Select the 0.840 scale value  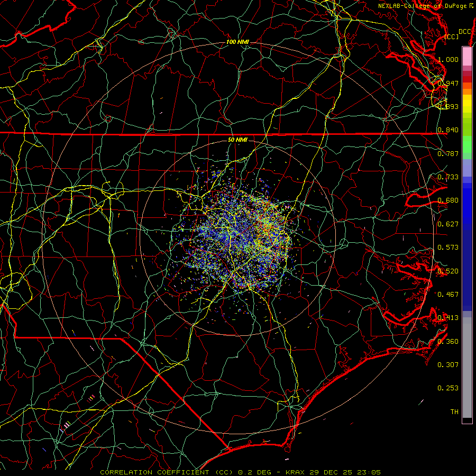[x=448, y=130]
